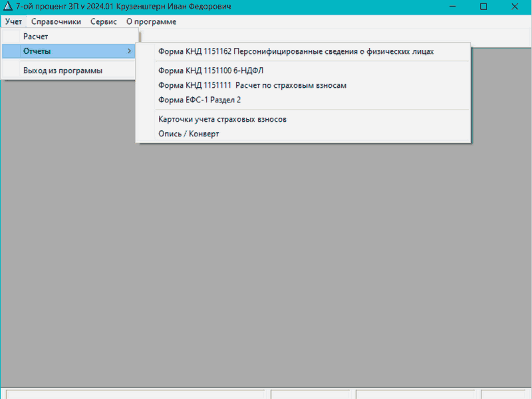Close the Учет menu from menu bar
The image size is (532, 399).
tap(13, 21)
